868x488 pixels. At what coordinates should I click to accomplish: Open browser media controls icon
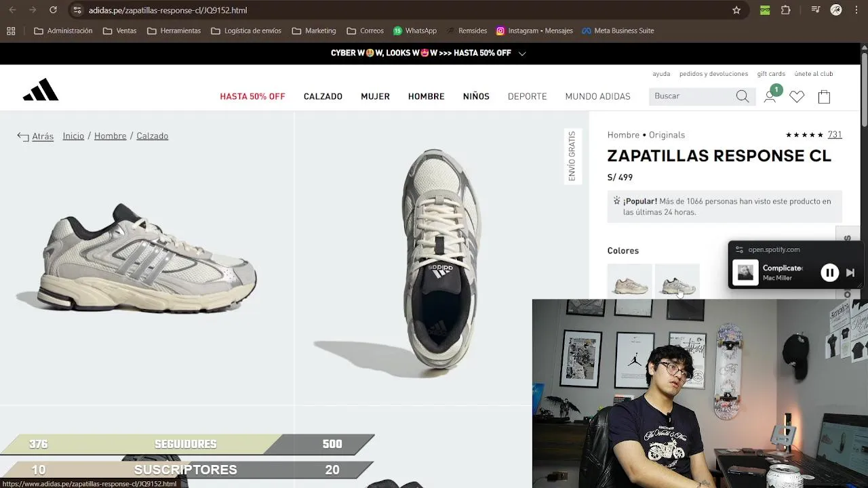click(x=816, y=10)
